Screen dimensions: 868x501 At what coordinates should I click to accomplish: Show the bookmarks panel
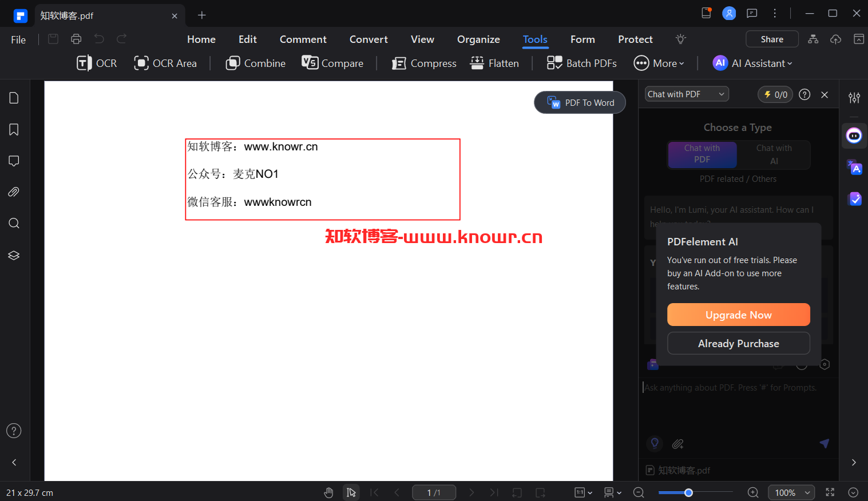[14, 129]
